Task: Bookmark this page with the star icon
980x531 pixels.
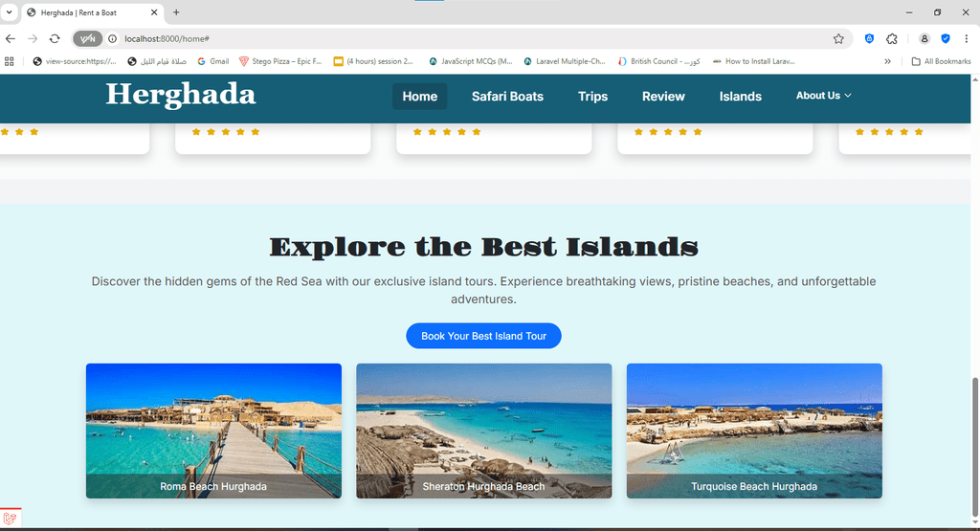Action: [838, 38]
